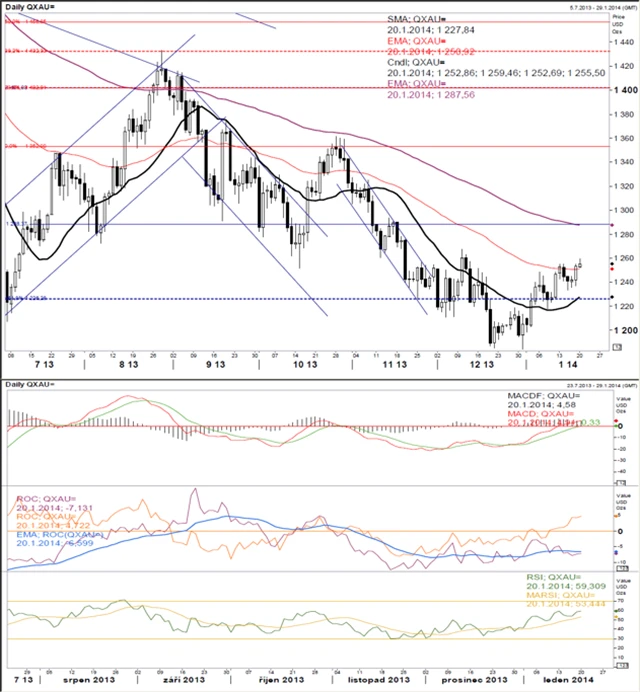Viewport: 640px width, 692px height.
Task: Click the black SMA marker on price axis
Action: coord(612,297)
